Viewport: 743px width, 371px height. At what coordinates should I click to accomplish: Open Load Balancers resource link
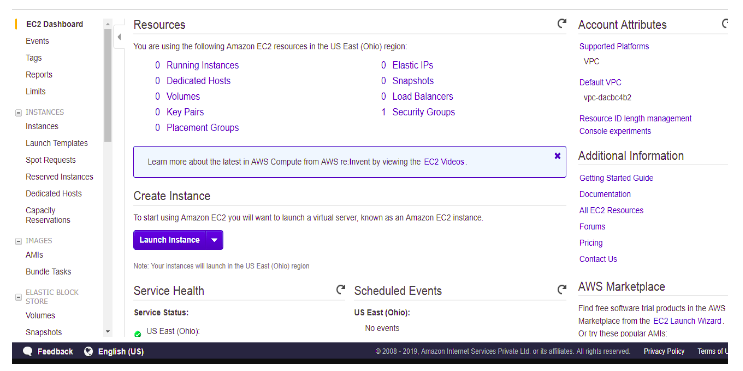coord(423,97)
